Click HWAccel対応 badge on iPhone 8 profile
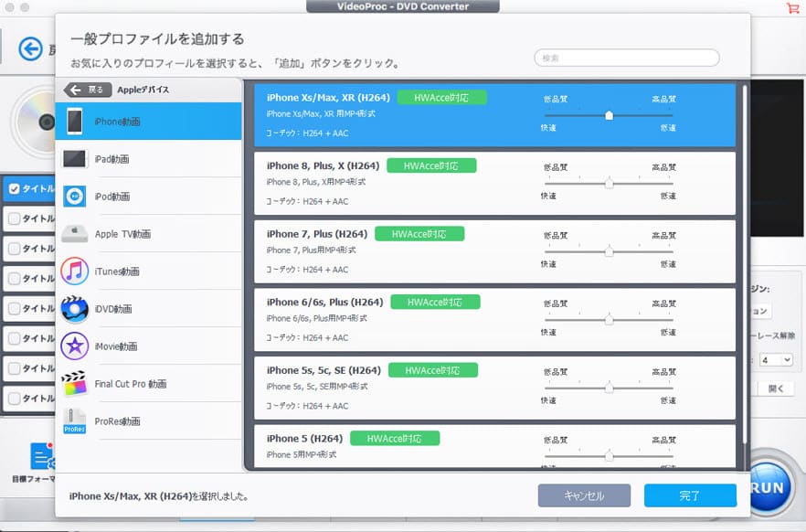 tap(431, 166)
